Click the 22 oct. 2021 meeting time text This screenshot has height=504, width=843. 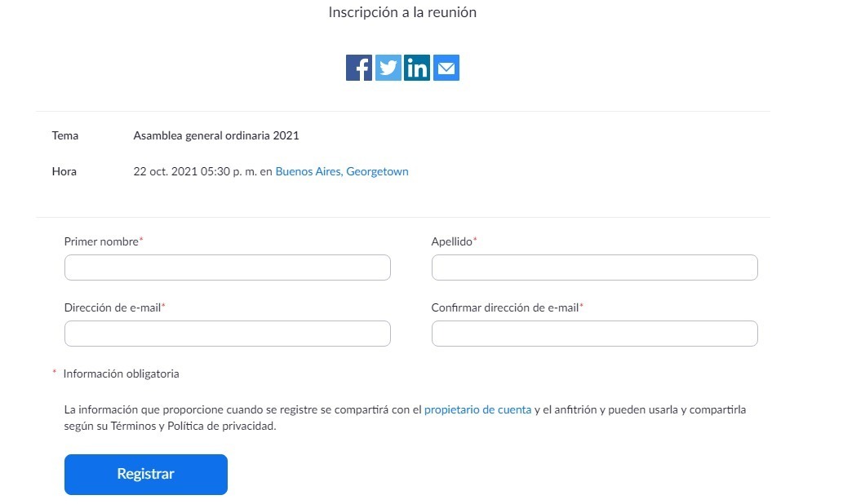click(x=194, y=171)
